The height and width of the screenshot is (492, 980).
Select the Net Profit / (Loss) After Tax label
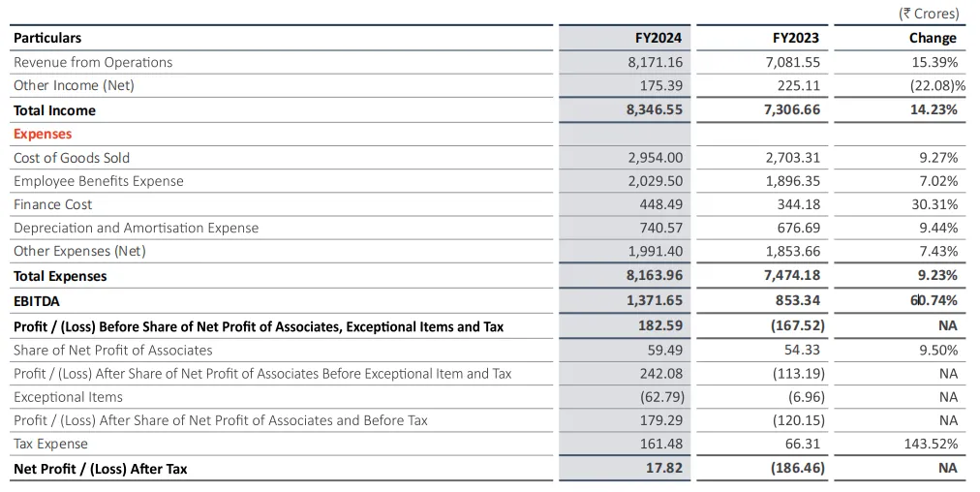pyautogui.click(x=101, y=469)
